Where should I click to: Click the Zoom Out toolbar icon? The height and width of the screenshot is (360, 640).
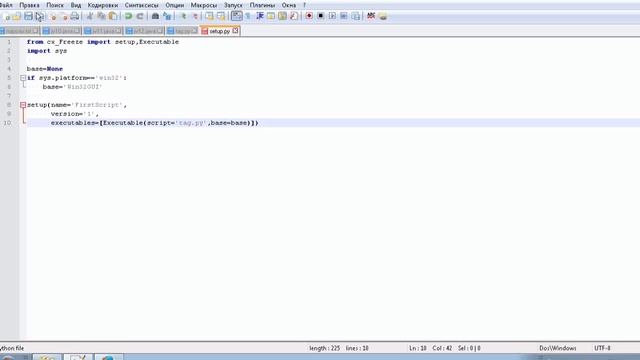(x=195, y=16)
